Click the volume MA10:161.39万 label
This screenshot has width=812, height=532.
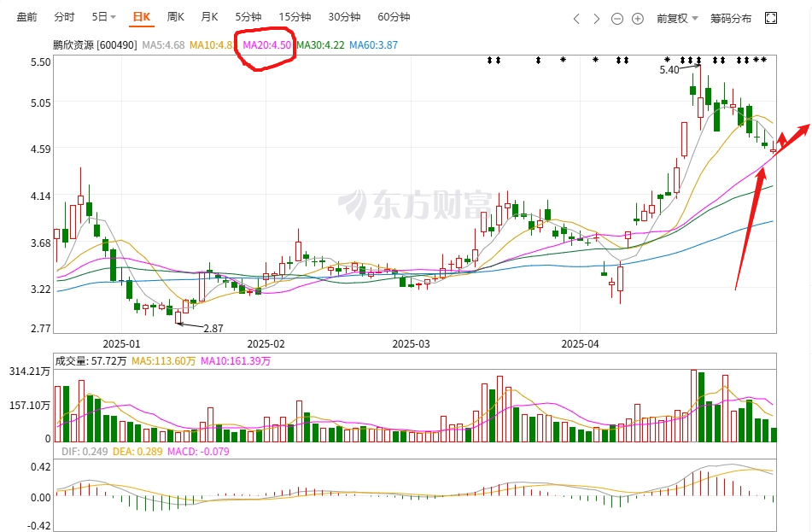[x=236, y=361]
